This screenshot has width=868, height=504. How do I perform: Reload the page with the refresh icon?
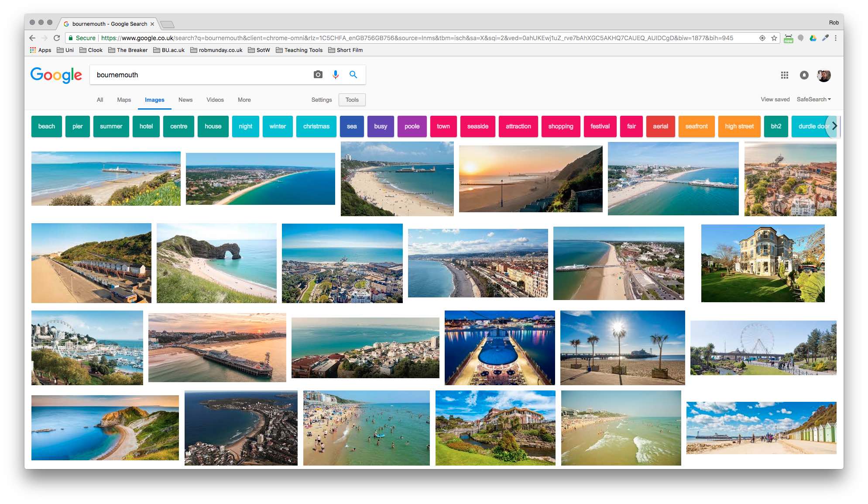pyautogui.click(x=57, y=38)
